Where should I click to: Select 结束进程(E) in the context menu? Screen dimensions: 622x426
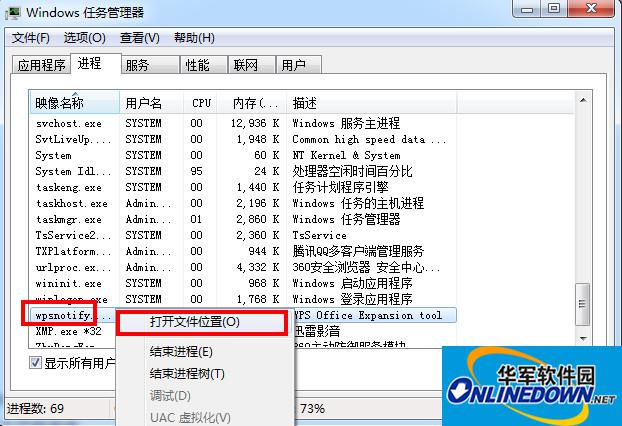point(181,352)
